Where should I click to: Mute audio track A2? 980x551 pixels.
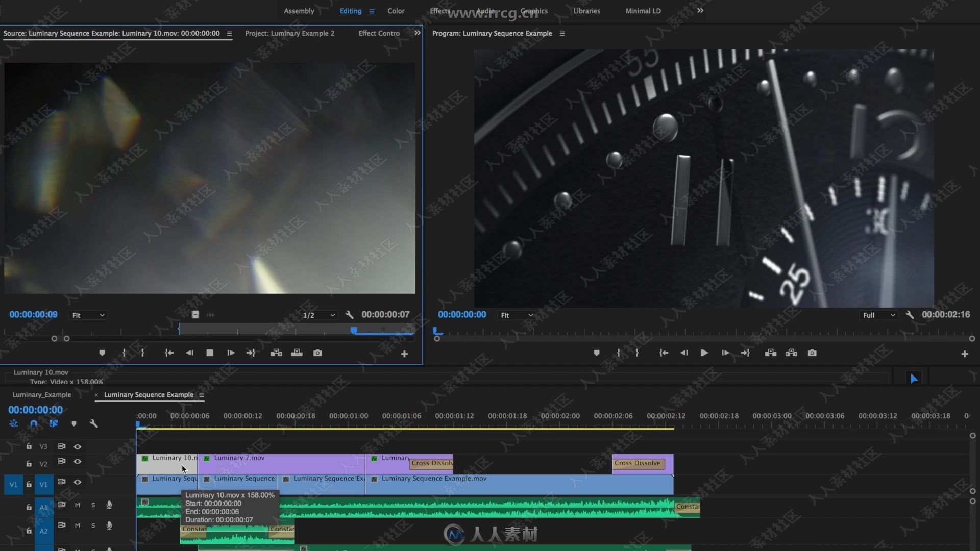point(78,525)
